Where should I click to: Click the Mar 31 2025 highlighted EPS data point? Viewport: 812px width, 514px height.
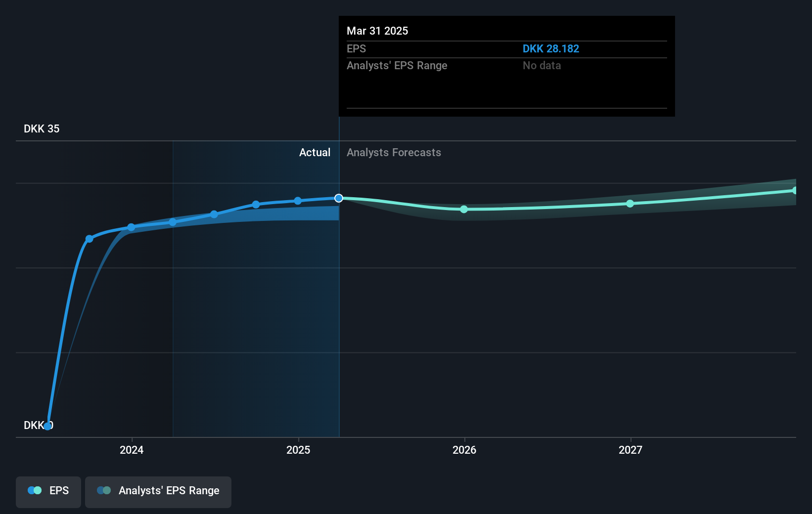point(339,198)
